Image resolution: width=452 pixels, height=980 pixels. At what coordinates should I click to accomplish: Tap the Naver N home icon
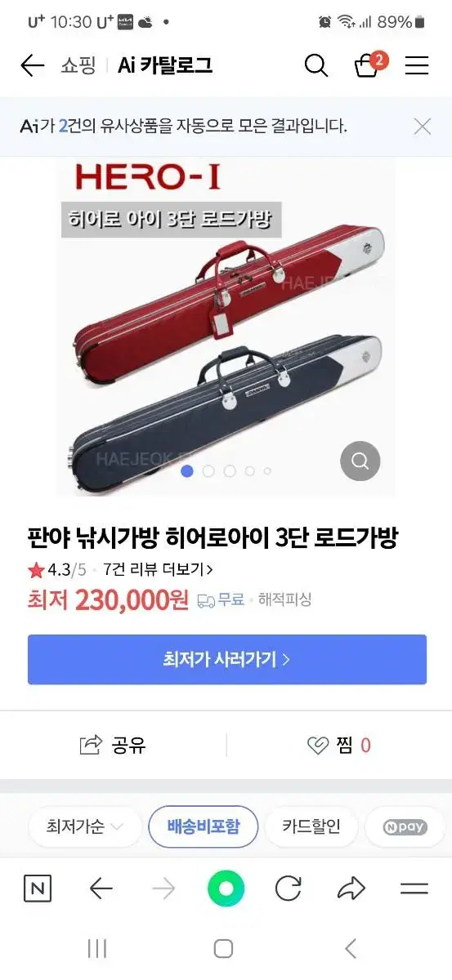click(x=37, y=889)
